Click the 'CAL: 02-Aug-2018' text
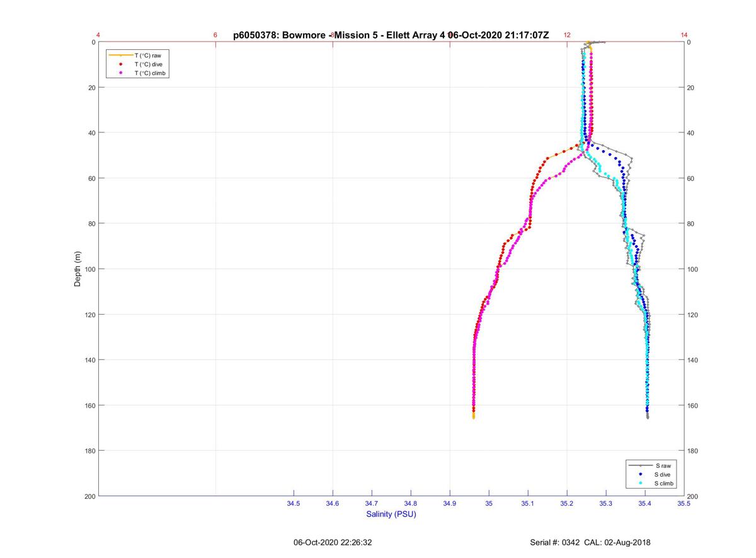756x558 pixels. [617, 542]
